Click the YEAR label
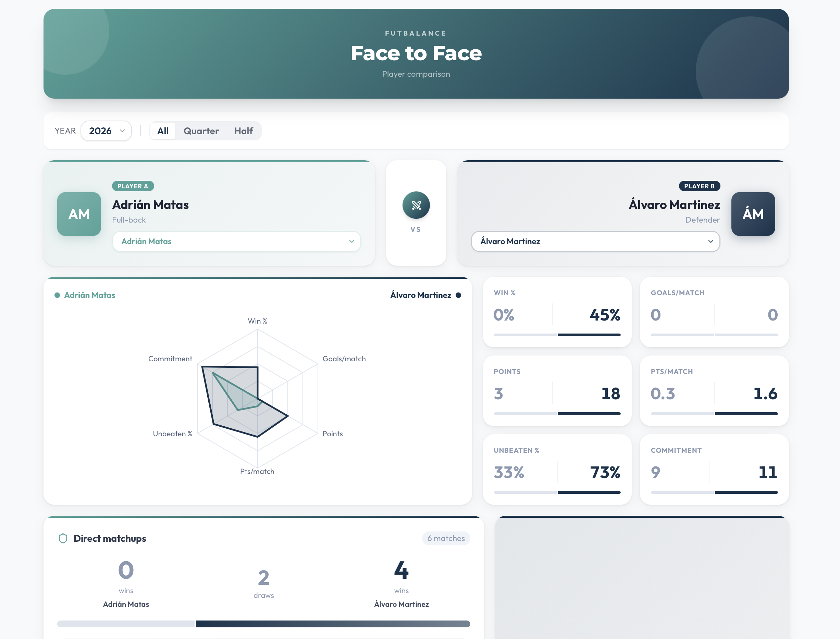Screen dimensions: 840x639 click(65, 131)
